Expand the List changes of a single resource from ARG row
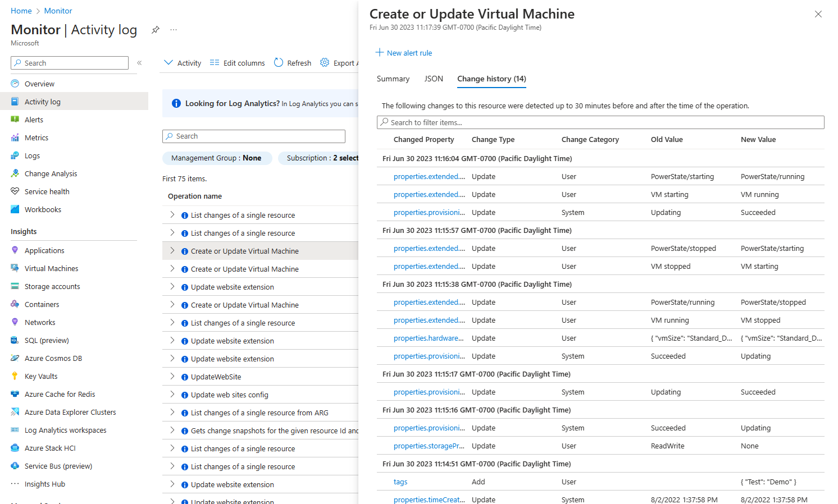The height and width of the screenshot is (504, 838). pyautogui.click(x=172, y=412)
